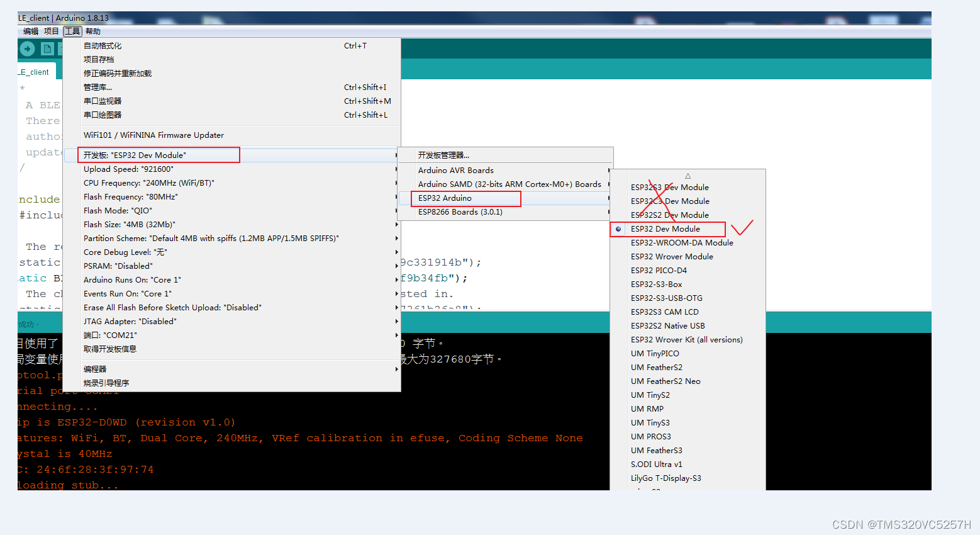Select UM PROS3 board
The height and width of the screenshot is (535, 980).
tap(688, 437)
